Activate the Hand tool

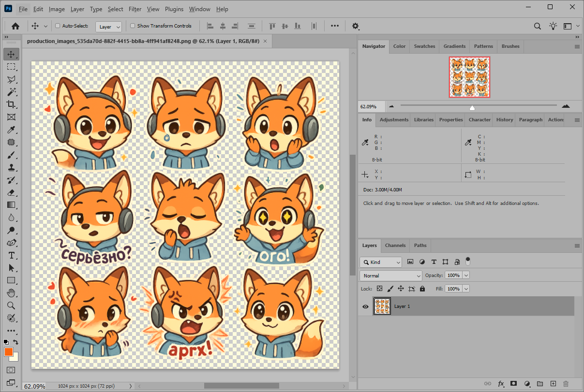(11, 293)
